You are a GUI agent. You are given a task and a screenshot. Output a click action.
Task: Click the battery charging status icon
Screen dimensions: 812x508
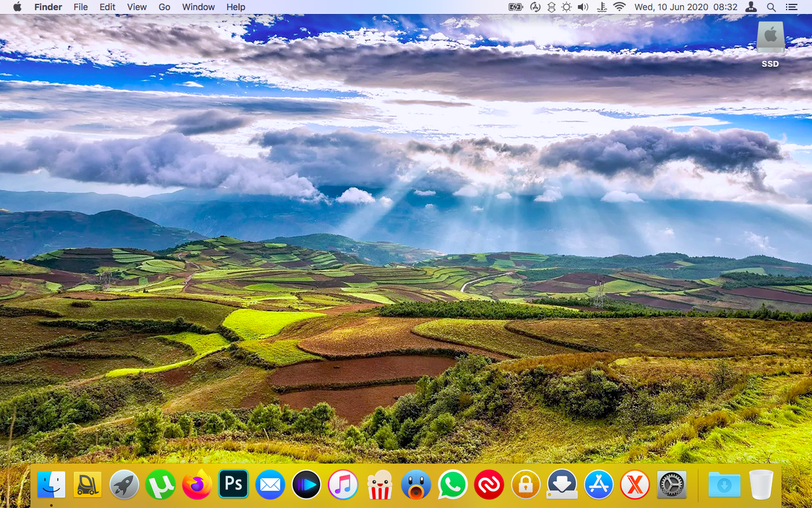click(x=516, y=7)
